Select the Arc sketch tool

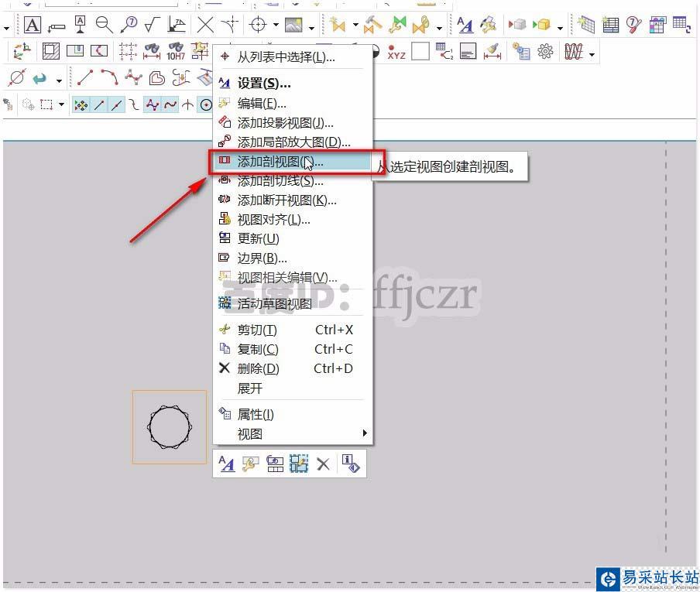pos(109,77)
